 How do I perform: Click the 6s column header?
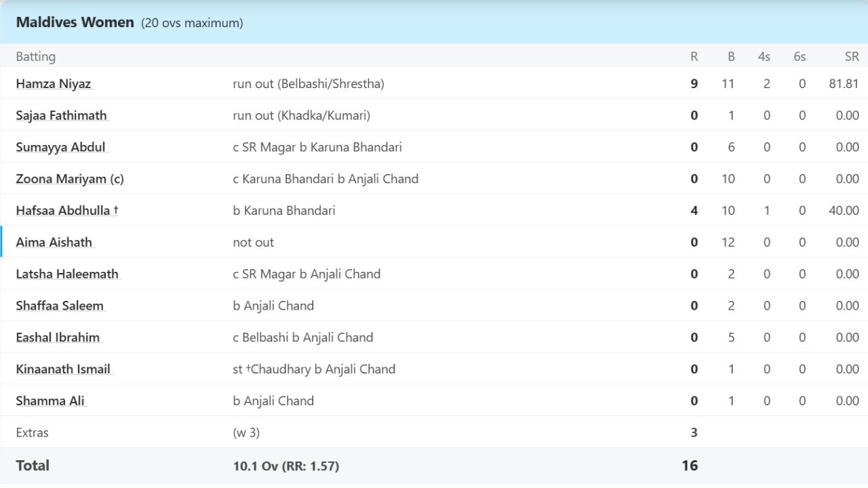(800, 57)
